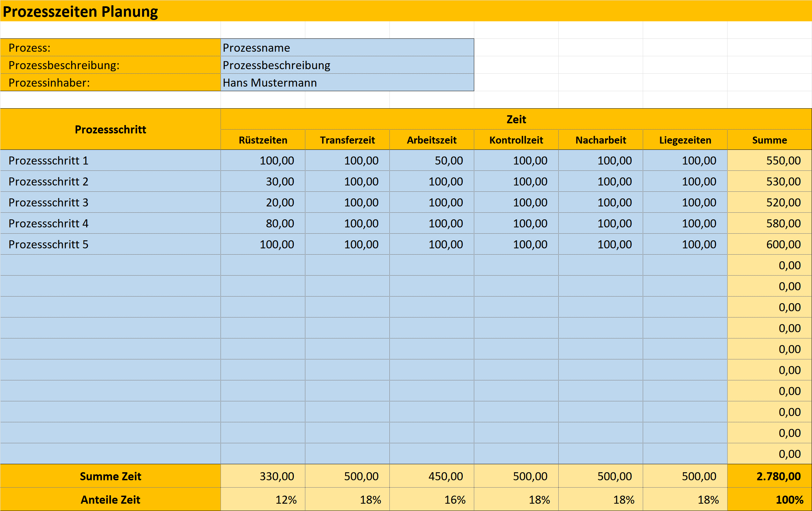Select the 'Arbeitszeit' column header
Screen dimensions: 812x511
click(432, 140)
